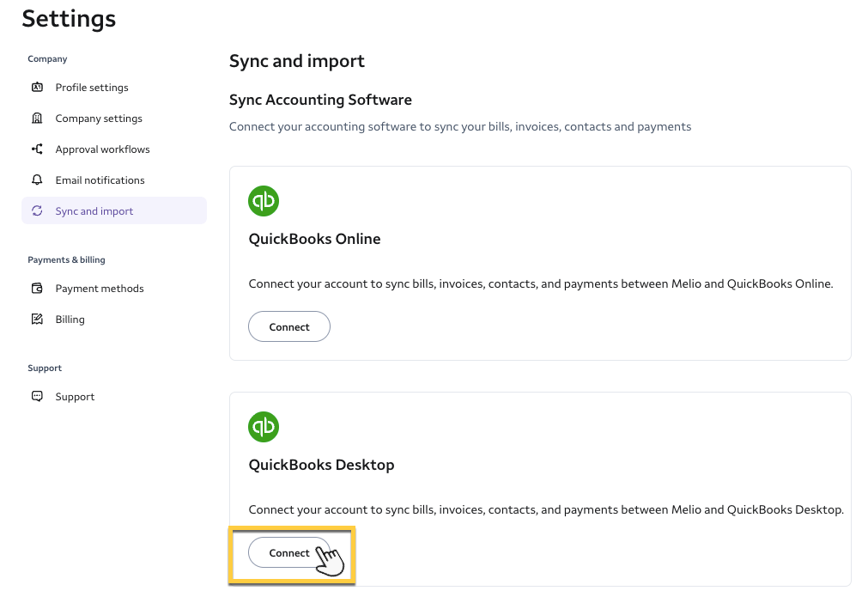This screenshot has height=603, width=868.
Task: Connect the QuickBooks Online account
Action: pyautogui.click(x=288, y=326)
